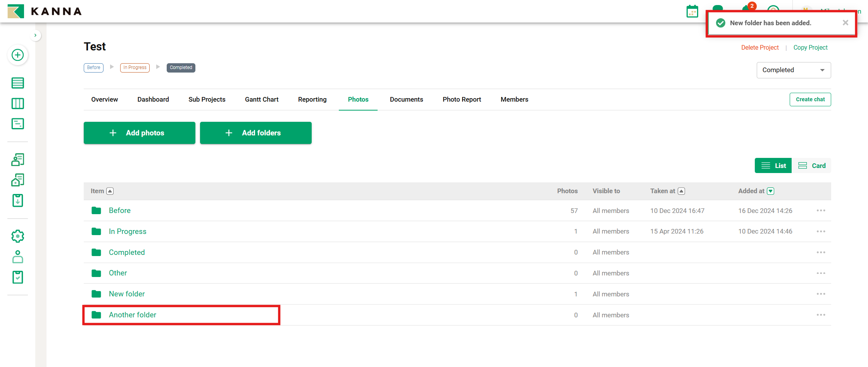Open the settings gear in sidebar
Image resolution: width=868 pixels, height=367 pixels.
pos(17,236)
